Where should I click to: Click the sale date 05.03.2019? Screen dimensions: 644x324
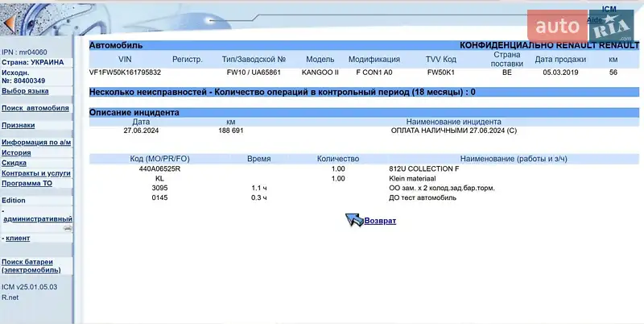pos(560,73)
